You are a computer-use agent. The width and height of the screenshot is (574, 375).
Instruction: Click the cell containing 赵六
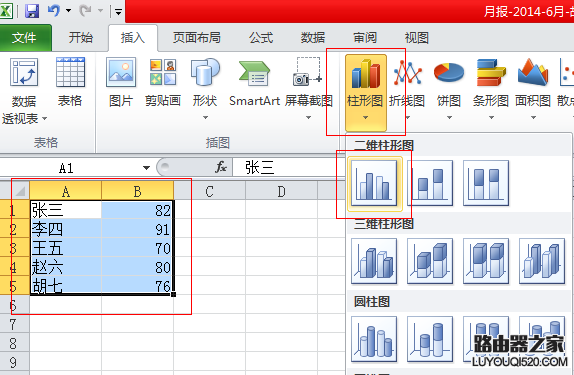[66, 267]
